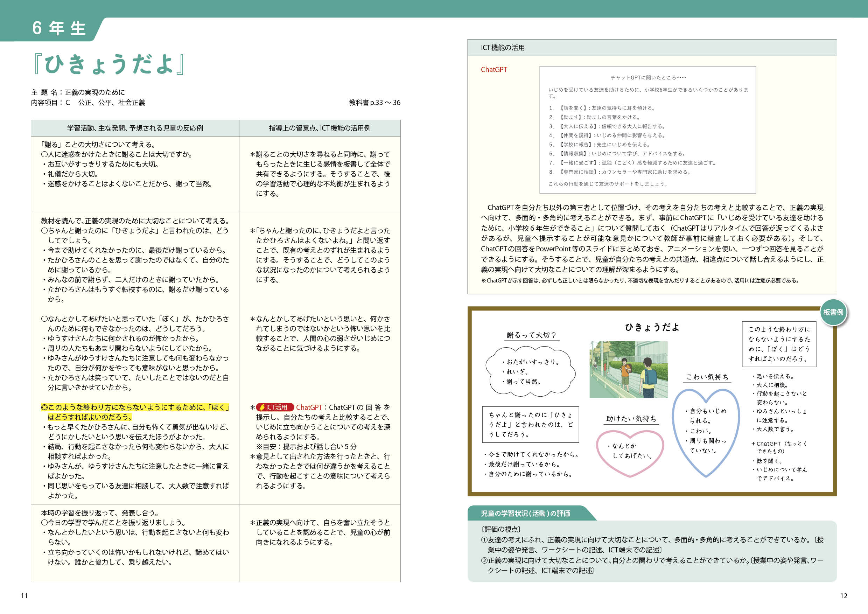Click the blackboard bullet '大人に相談。'
This screenshot has height=614, width=868.
tap(770, 385)
